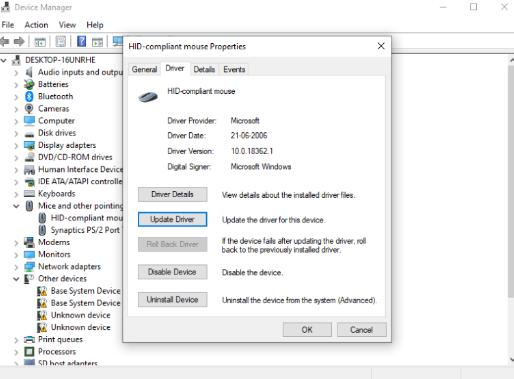Click the Driver Details button
This screenshot has width=514, height=379.
(x=172, y=194)
